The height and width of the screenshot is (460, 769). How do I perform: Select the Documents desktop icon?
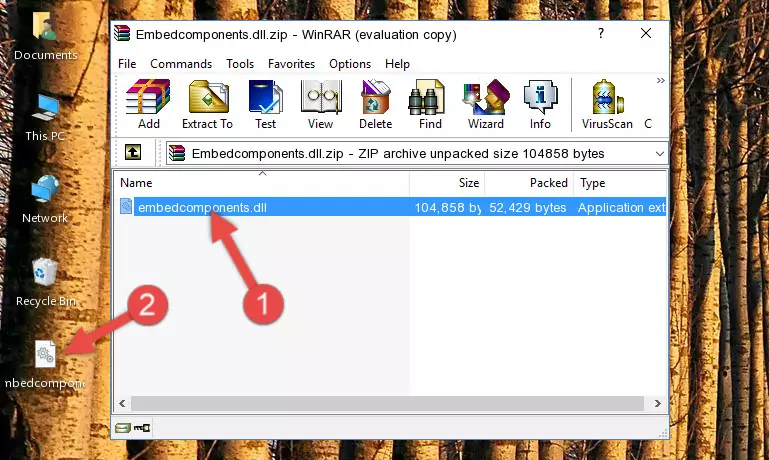(x=45, y=36)
